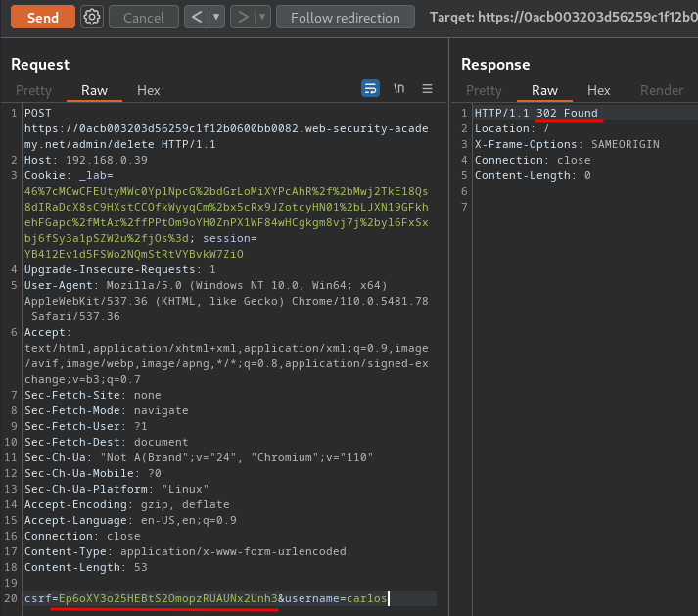Click Follow redirection button

(x=346, y=18)
